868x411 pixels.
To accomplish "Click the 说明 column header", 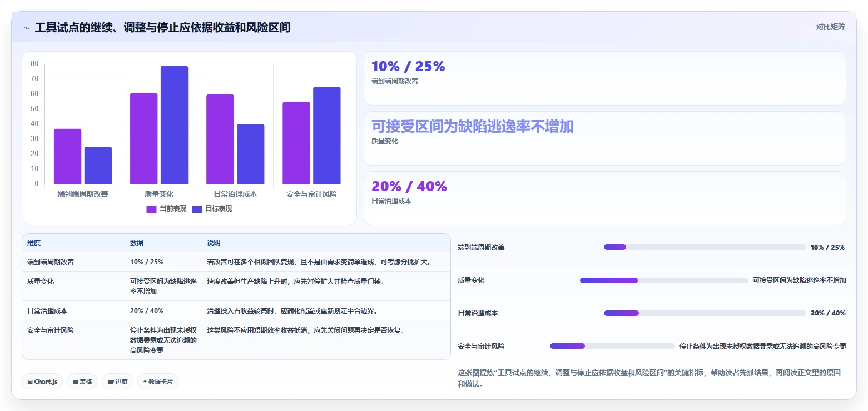I will tap(214, 243).
